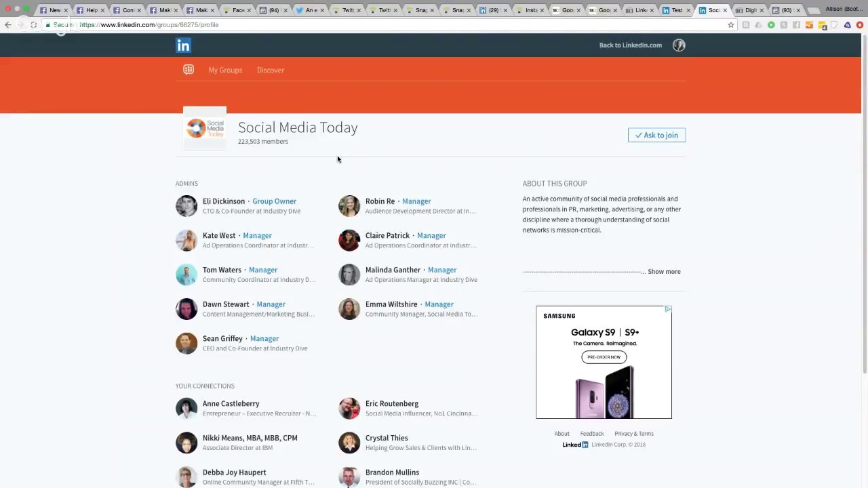Click Crystal Thies' profile photo
The height and width of the screenshot is (488, 868).
[349, 443]
